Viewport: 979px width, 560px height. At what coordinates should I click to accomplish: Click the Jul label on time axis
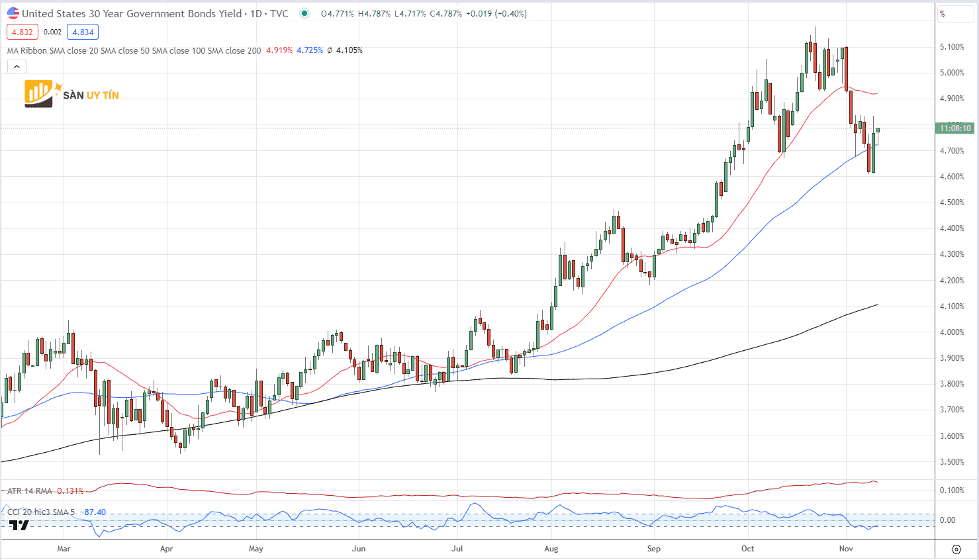coord(457,549)
